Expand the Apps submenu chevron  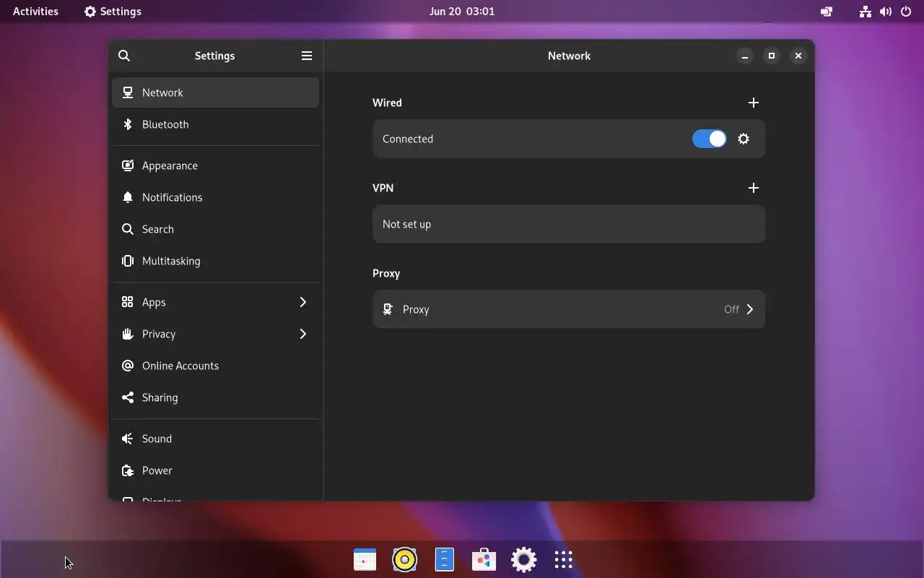click(x=303, y=302)
